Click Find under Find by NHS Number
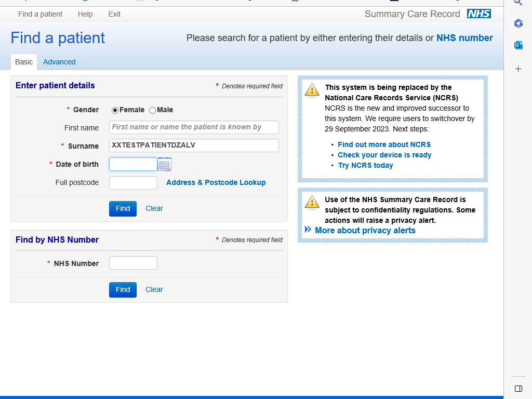This screenshot has width=532, height=399. click(x=123, y=290)
